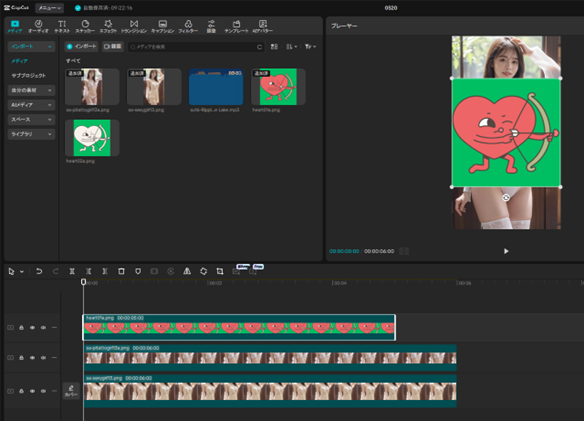The image size is (584, 421).
Task: Mute the sa-sexygirl13.png track
Action: pyautogui.click(x=43, y=391)
